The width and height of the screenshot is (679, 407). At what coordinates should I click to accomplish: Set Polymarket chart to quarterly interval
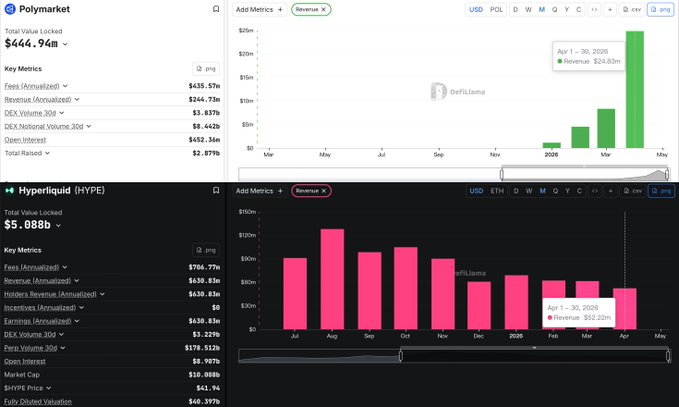pyautogui.click(x=555, y=10)
